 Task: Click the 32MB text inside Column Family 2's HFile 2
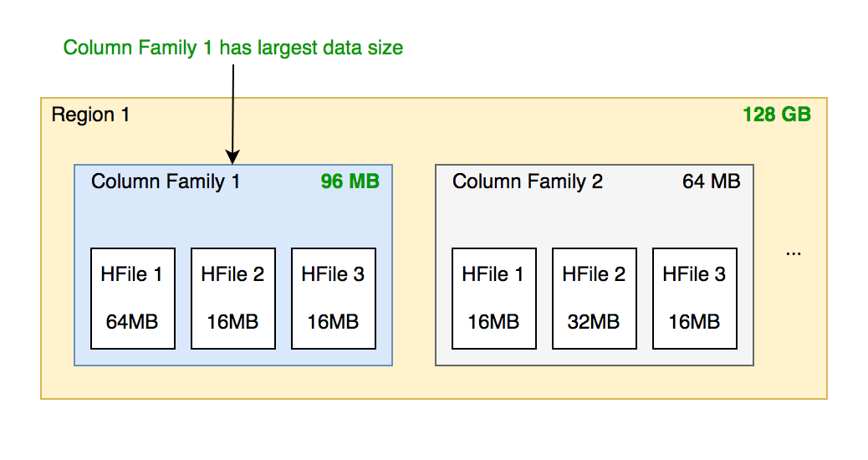tap(594, 321)
